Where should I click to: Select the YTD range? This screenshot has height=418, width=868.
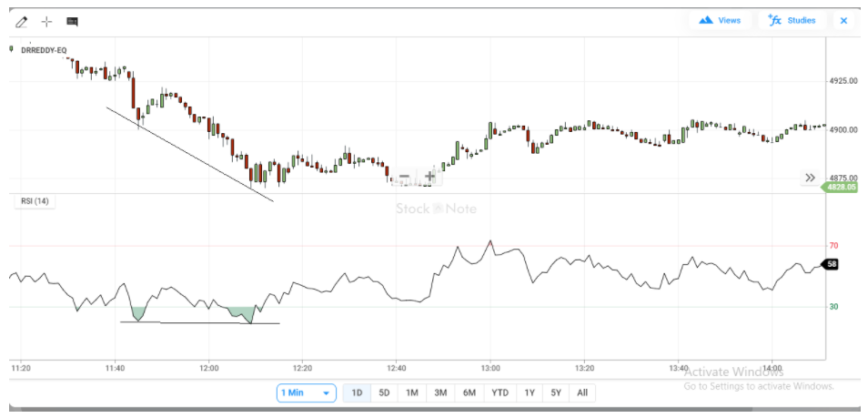click(x=500, y=393)
